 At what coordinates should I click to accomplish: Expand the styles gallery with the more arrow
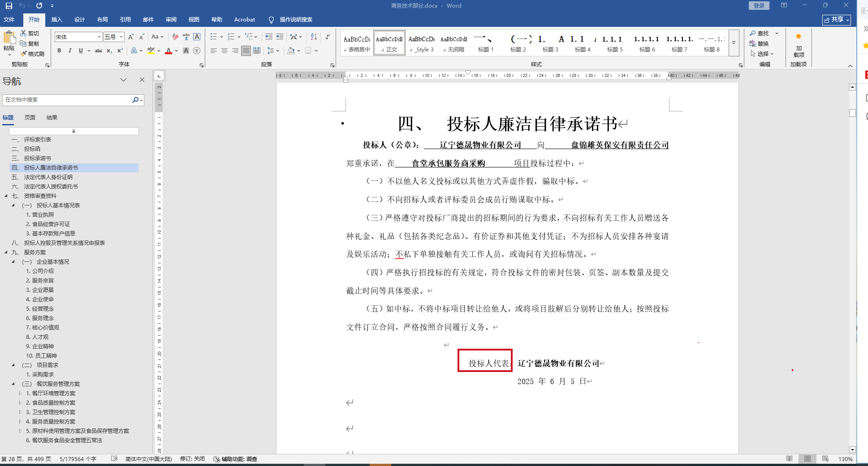[x=734, y=43]
